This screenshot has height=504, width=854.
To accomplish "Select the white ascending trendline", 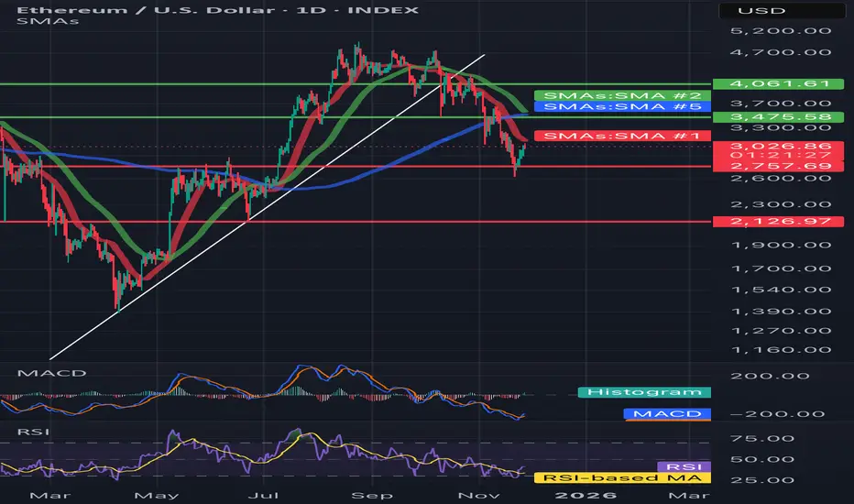I will click(267, 207).
